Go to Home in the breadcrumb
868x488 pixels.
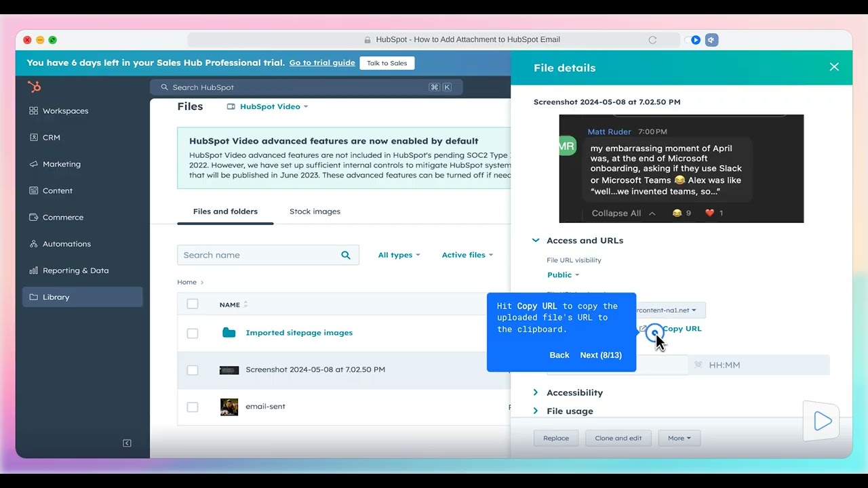point(186,282)
